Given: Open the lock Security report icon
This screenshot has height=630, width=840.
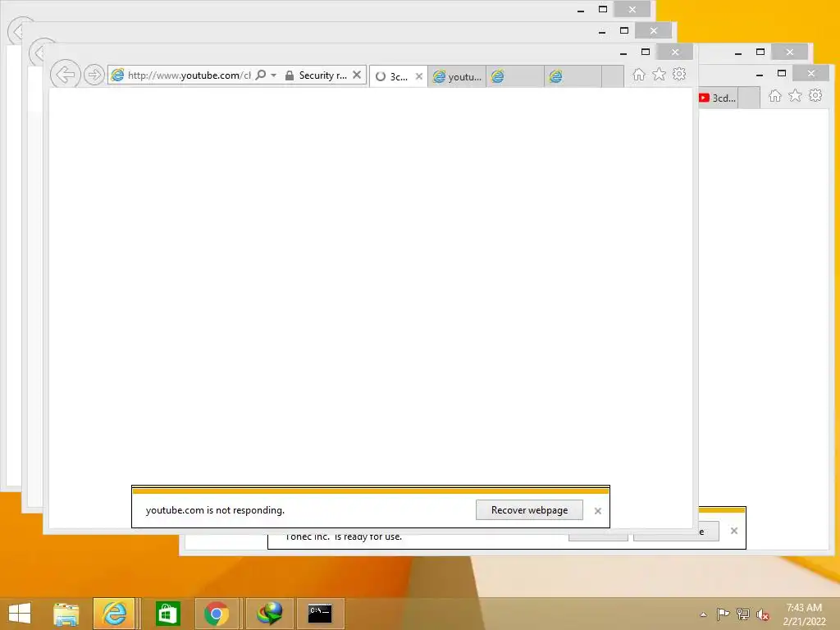Looking at the screenshot, I should point(290,75).
